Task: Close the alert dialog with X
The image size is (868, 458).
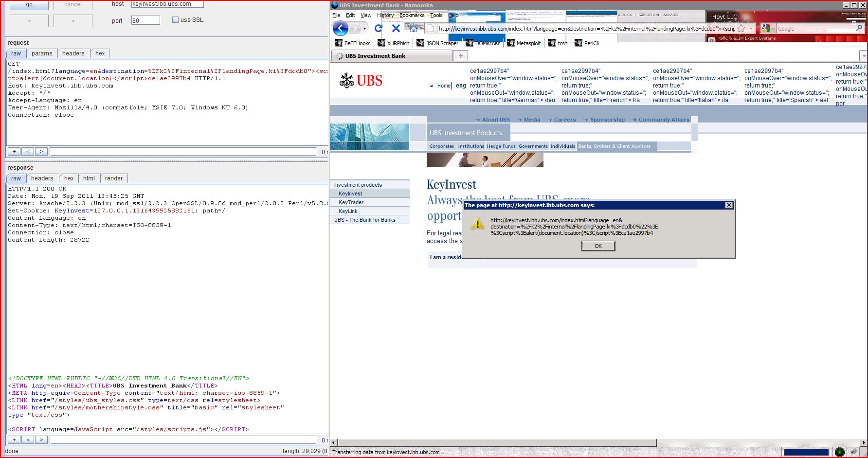Action: pos(729,205)
